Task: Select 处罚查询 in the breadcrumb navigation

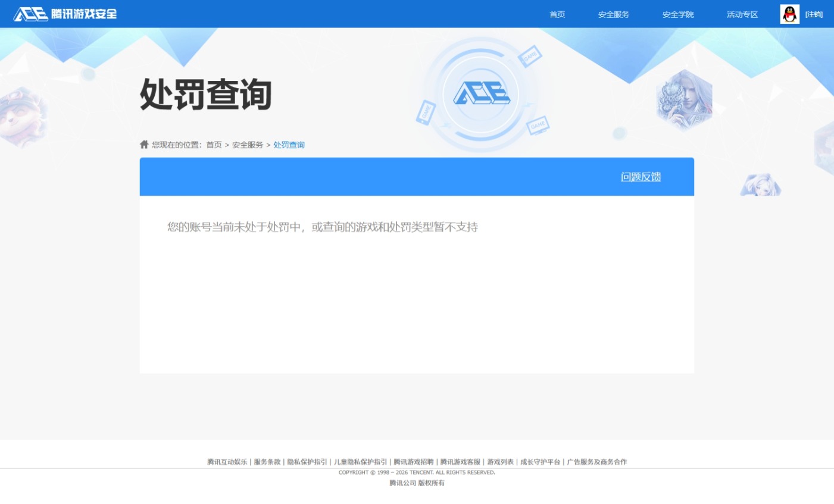Action: tap(289, 144)
